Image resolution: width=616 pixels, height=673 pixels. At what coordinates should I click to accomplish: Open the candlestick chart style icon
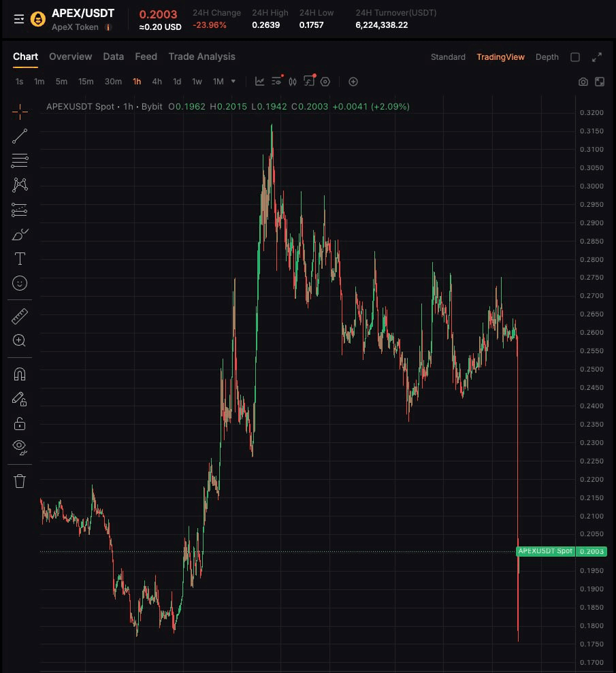(x=293, y=82)
